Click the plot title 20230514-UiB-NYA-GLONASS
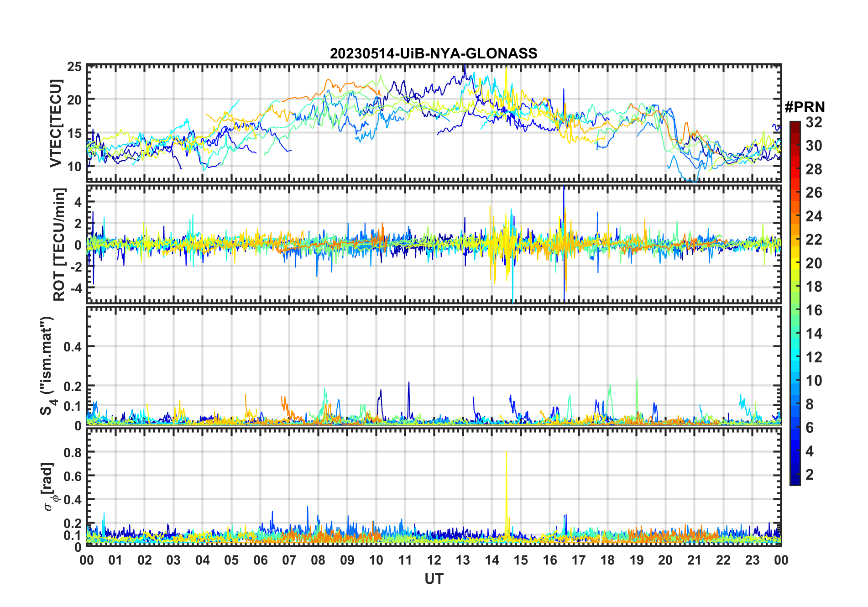This screenshot has width=868, height=607. (x=434, y=54)
